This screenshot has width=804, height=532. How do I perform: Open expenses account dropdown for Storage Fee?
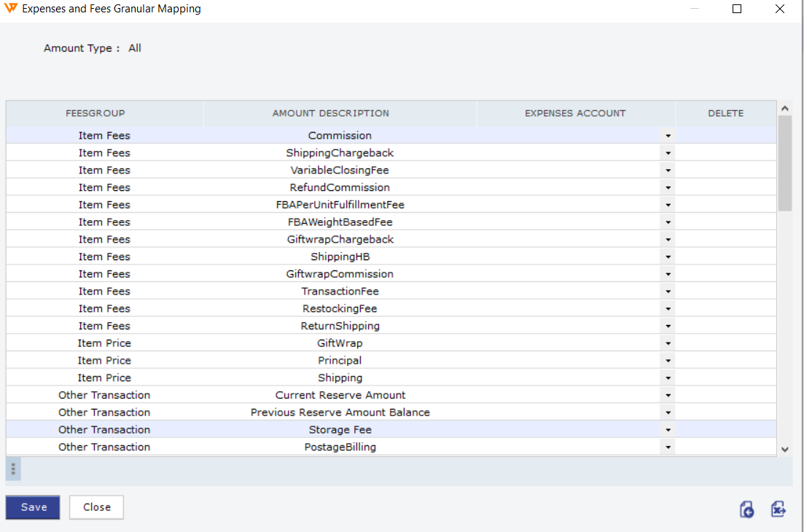tap(668, 430)
